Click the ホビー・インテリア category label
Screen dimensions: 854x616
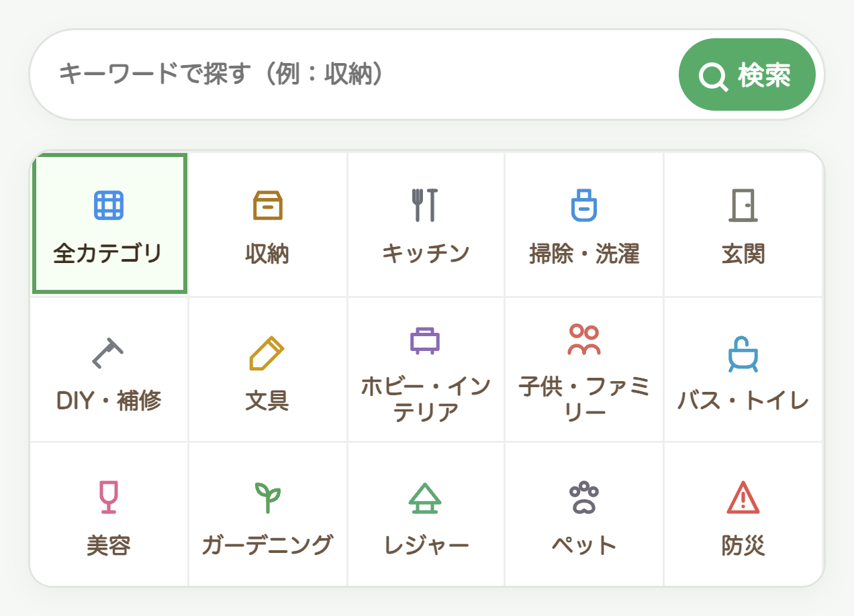[426, 399]
